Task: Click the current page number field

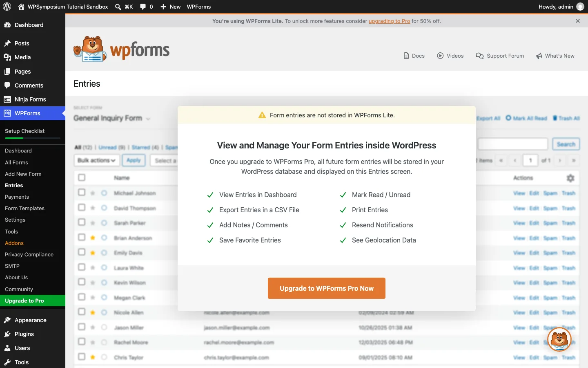Action: click(530, 160)
